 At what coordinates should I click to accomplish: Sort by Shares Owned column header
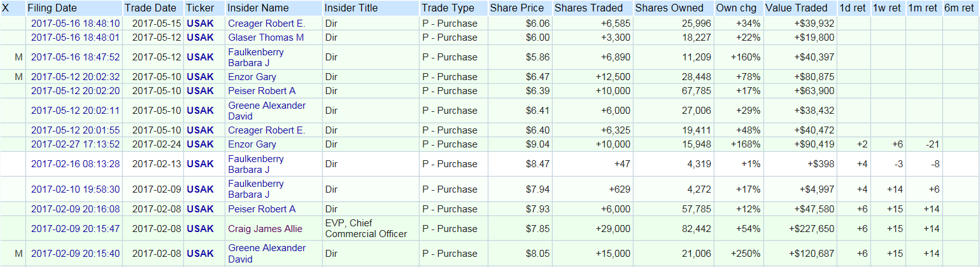point(669,8)
